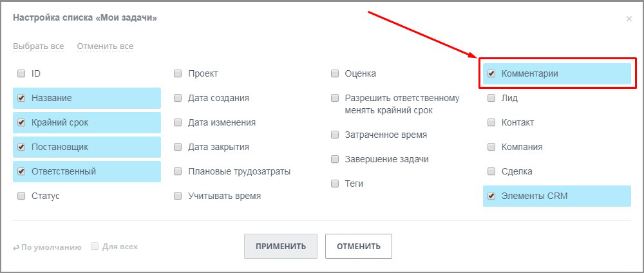Image resolution: width=644 pixels, height=273 pixels.
Task: Click the 'Выбрать все' link
Action: pyautogui.click(x=39, y=46)
